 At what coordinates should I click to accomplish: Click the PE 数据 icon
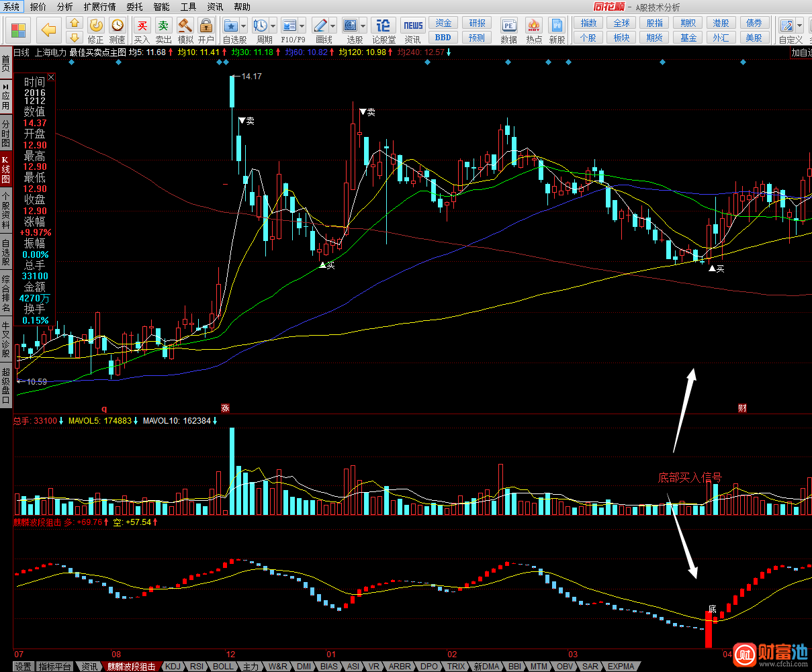(x=509, y=26)
